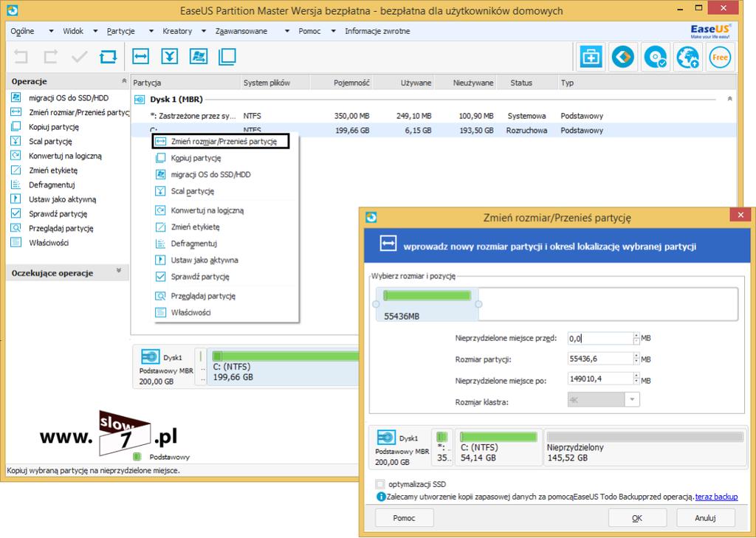
Task: Click the 'Rozmiar partycji' spinner arrows
Action: coord(636,359)
